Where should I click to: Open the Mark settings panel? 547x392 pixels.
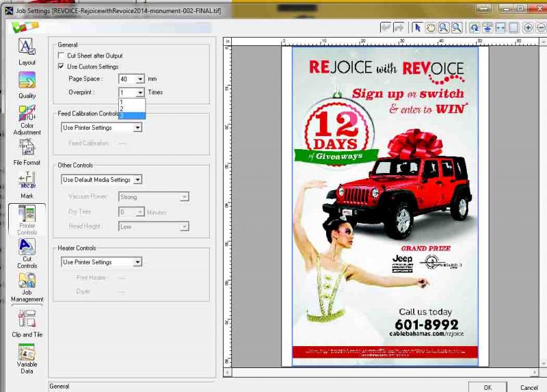[27, 185]
